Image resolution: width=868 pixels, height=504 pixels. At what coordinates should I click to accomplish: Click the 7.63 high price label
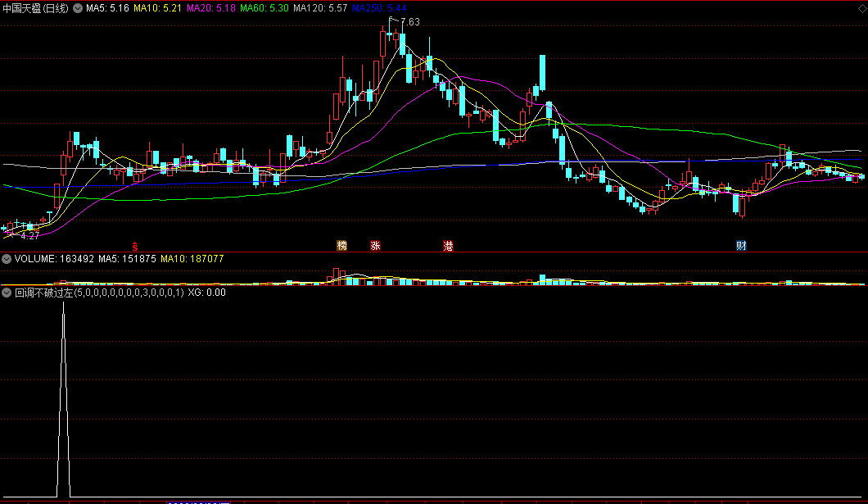tap(410, 22)
